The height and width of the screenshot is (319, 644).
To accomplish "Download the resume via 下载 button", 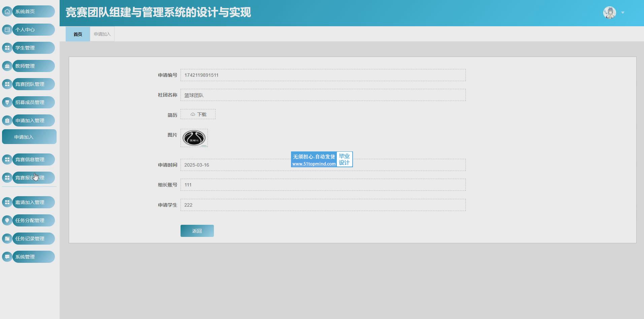I will [198, 114].
